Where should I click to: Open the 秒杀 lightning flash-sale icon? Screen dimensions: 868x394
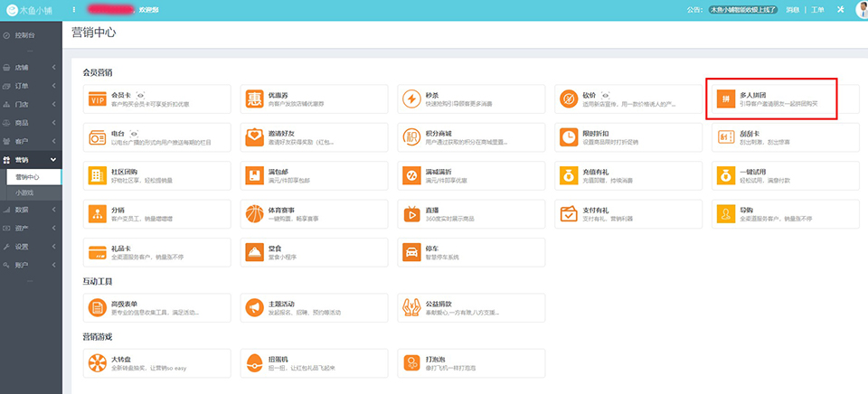[411, 98]
